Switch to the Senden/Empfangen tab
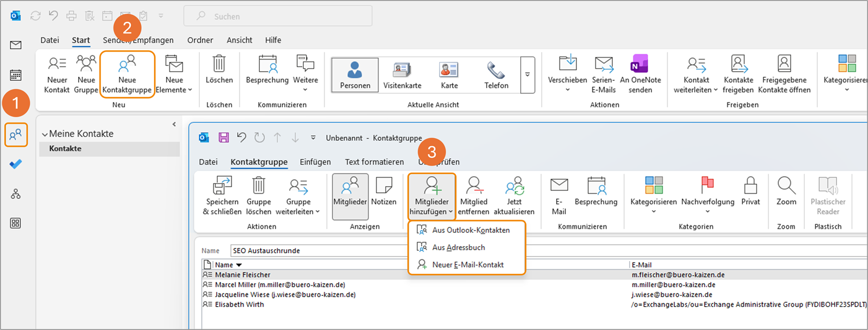The image size is (868, 330). coord(138,40)
